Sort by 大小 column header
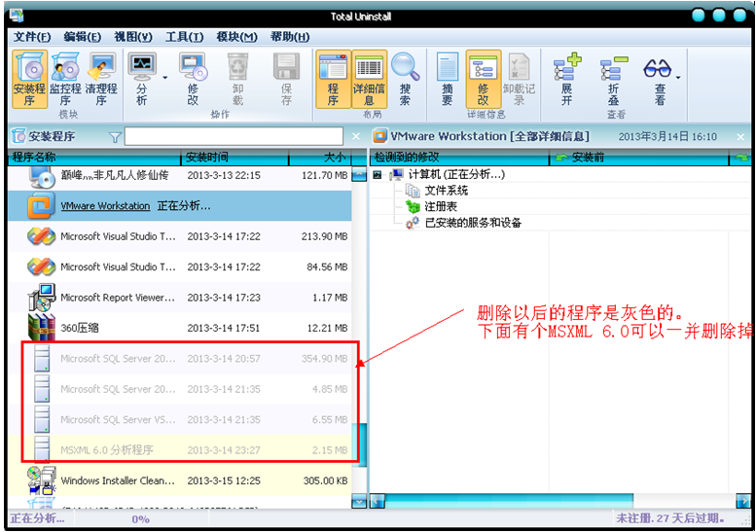 320,158
